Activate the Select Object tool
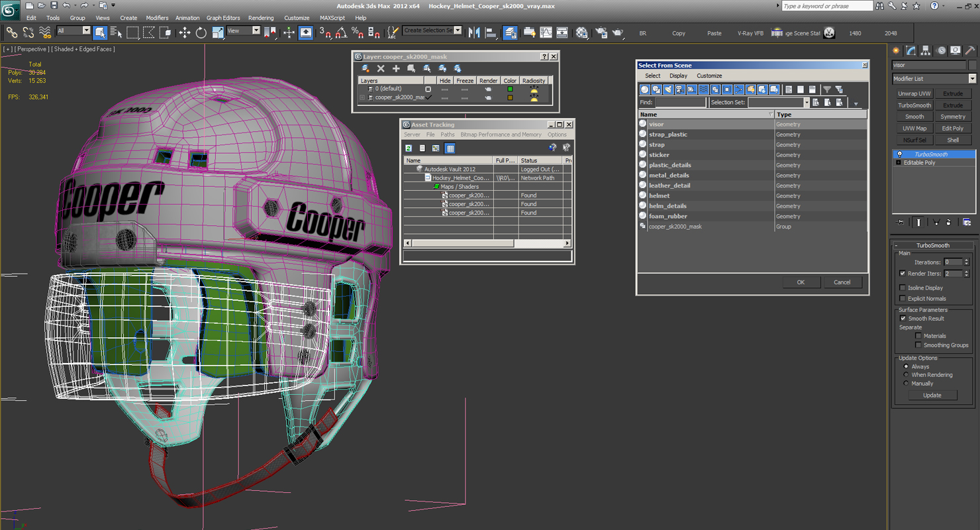 (100, 32)
